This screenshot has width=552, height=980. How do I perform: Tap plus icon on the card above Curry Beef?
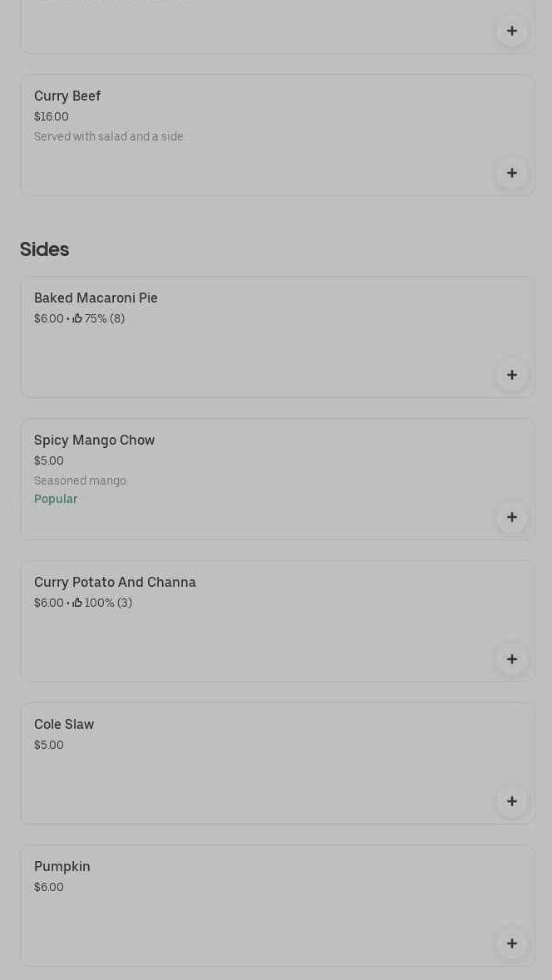tap(512, 31)
